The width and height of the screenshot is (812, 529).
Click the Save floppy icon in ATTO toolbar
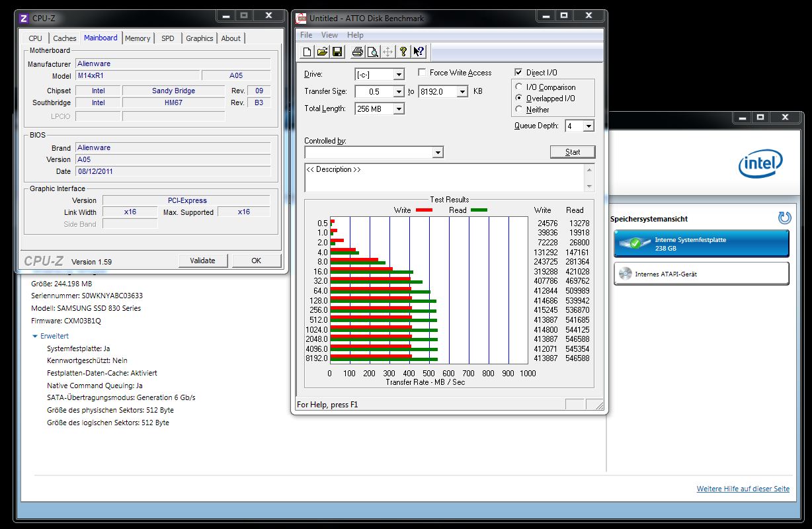(x=337, y=52)
